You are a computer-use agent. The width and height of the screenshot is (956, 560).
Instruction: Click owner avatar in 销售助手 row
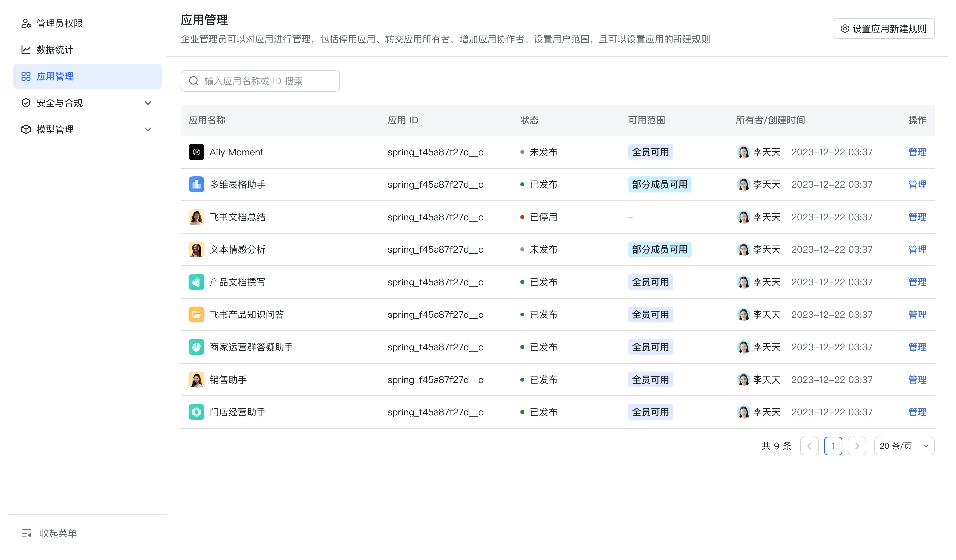pyautogui.click(x=754, y=385)
